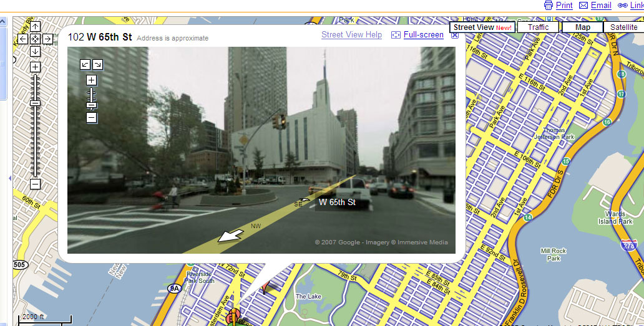Image resolution: width=644 pixels, height=326 pixels.
Task: Click the envelope email icon
Action: (x=583, y=6)
